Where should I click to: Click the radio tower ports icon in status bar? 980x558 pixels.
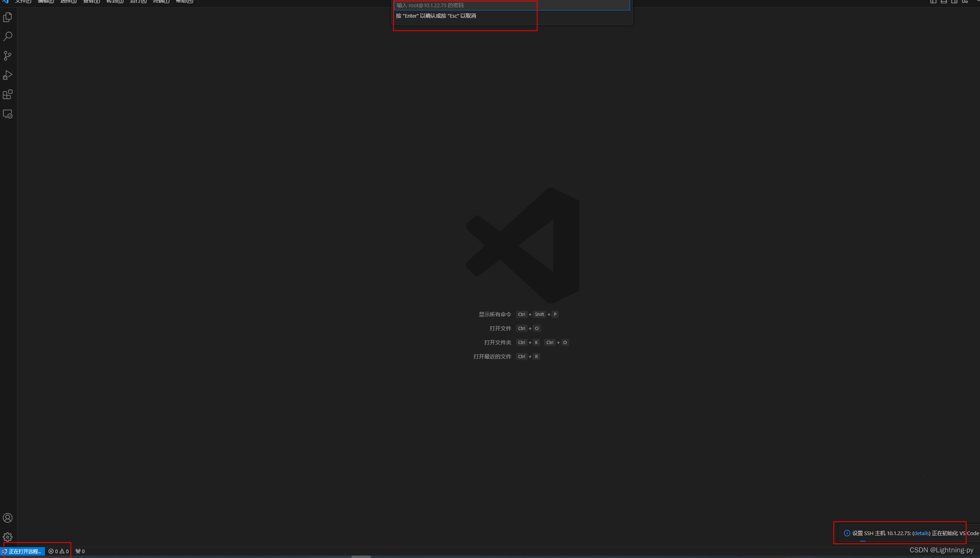[79, 551]
